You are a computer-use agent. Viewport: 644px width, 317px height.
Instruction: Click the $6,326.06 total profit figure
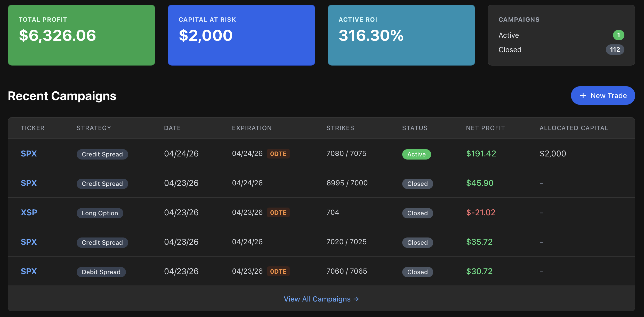coord(57,35)
